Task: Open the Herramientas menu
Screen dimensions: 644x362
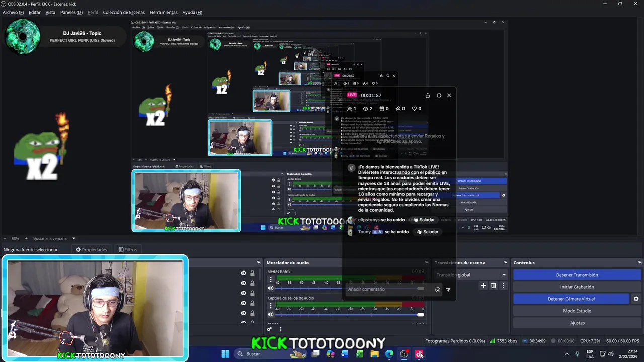Action: (x=164, y=12)
